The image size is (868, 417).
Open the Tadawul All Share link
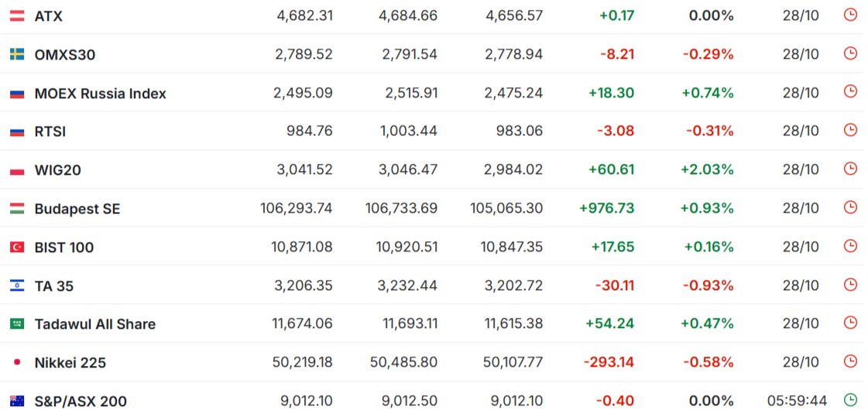[x=94, y=324]
